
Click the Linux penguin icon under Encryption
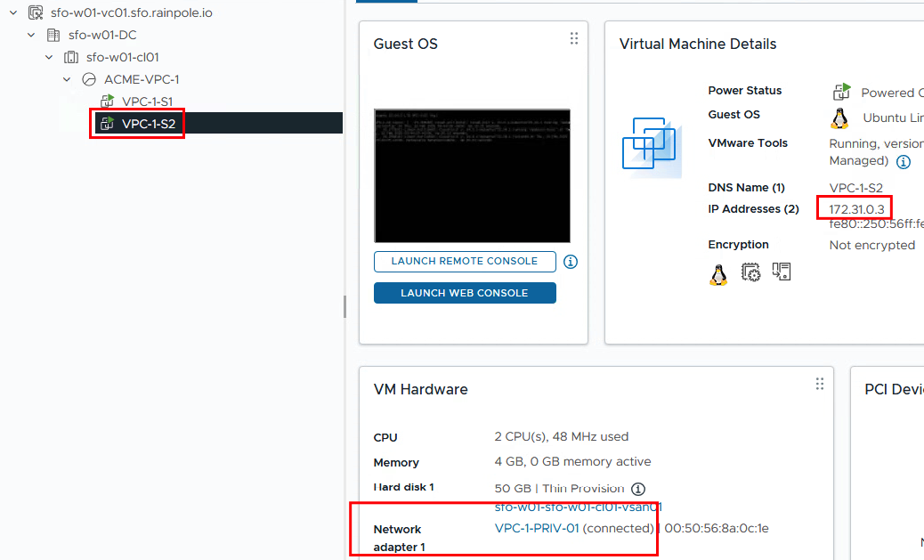(718, 273)
